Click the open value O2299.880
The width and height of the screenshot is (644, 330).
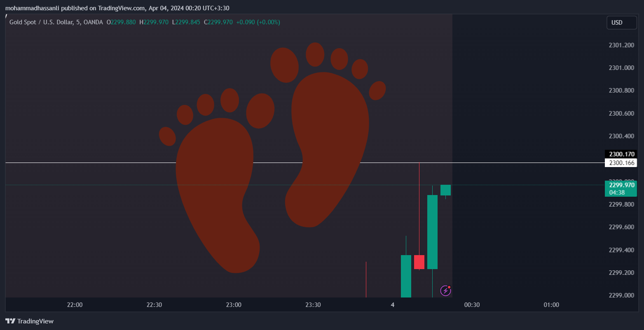coord(121,22)
